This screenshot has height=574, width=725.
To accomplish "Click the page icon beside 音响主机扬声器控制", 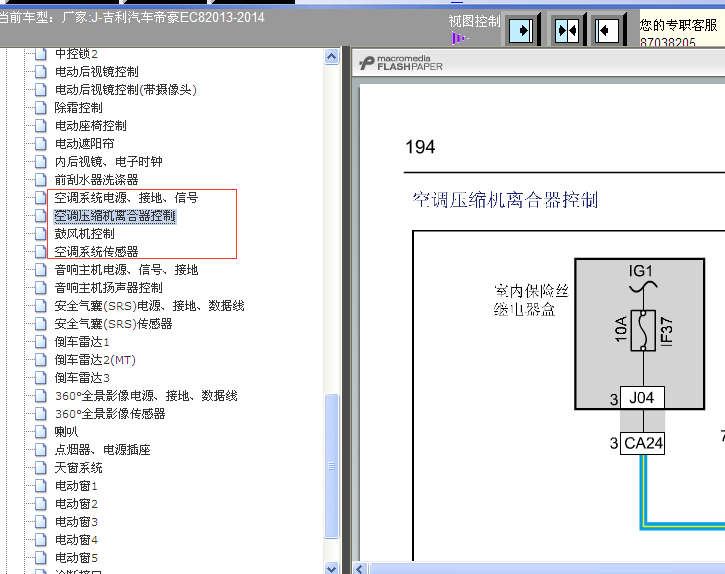I will (x=41, y=288).
